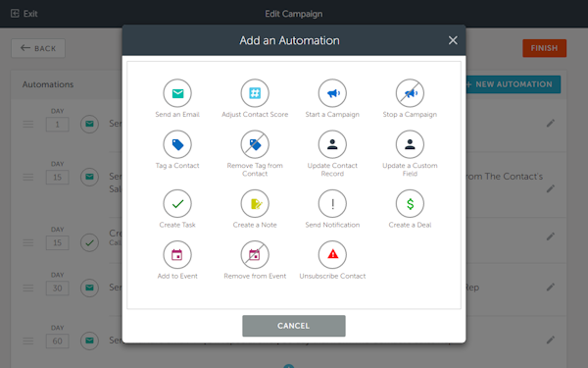Select the Adjust Contact Score icon
Image resolution: width=588 pixels, height=368 pixels.
pyautogui.click(x=255, y=93)
